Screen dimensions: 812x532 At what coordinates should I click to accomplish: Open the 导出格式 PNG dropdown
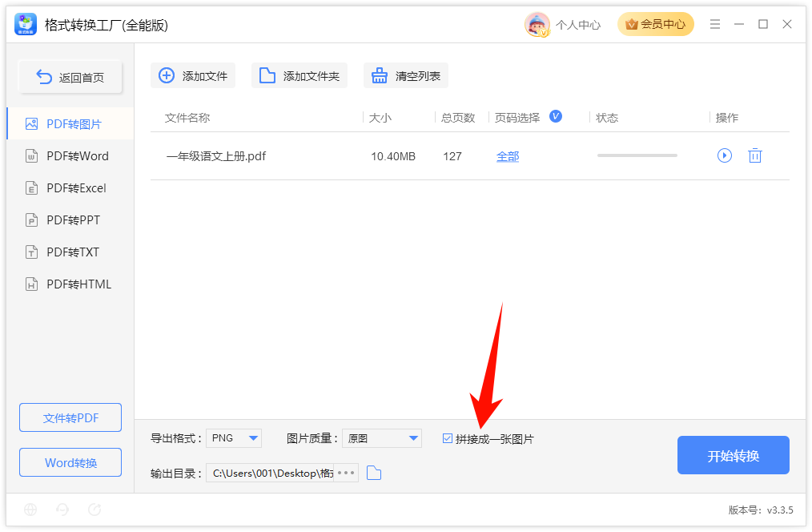pos(234,438)
